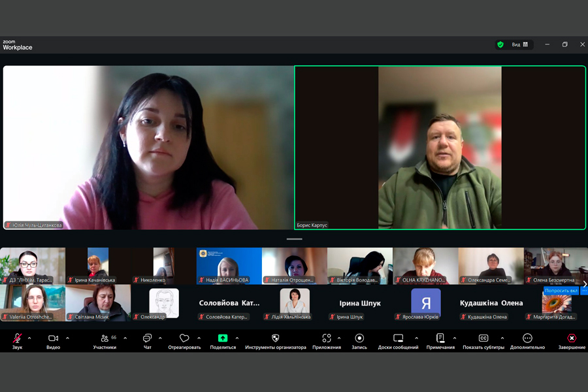Open reactions with Отреагировать heart icon
Image resolution: width=588 pixels, height=392 pixels.
point(184,341)
